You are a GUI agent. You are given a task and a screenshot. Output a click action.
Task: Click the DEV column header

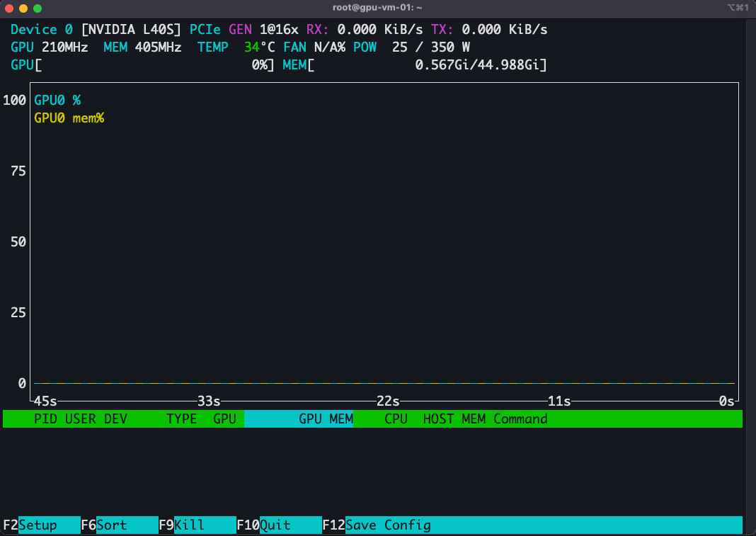(x=113, y=418)
